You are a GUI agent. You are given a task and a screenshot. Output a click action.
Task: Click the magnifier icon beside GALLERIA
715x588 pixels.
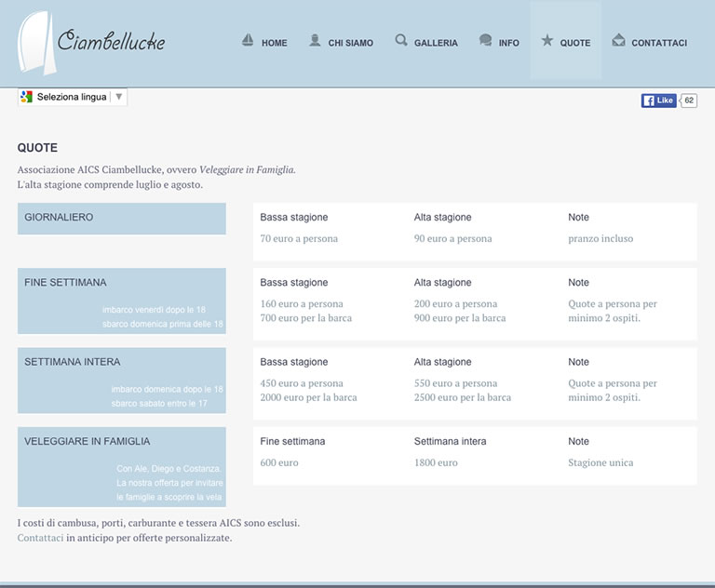coord(401,40)
